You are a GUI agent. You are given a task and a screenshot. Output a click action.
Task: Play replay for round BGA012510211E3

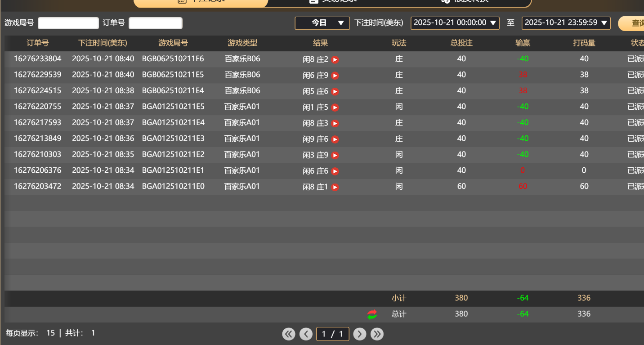[x=335, y=139]
